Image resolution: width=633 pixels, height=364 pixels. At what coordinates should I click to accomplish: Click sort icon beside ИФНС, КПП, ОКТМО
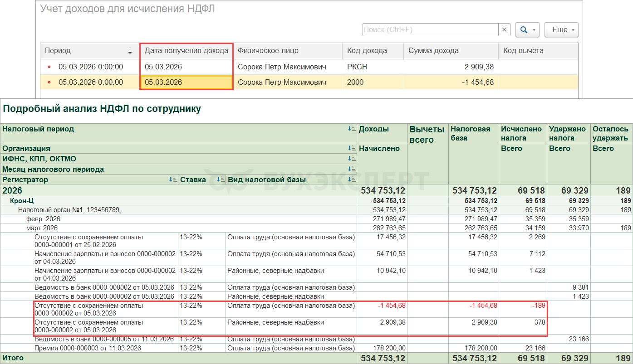(x=352, y=159)
